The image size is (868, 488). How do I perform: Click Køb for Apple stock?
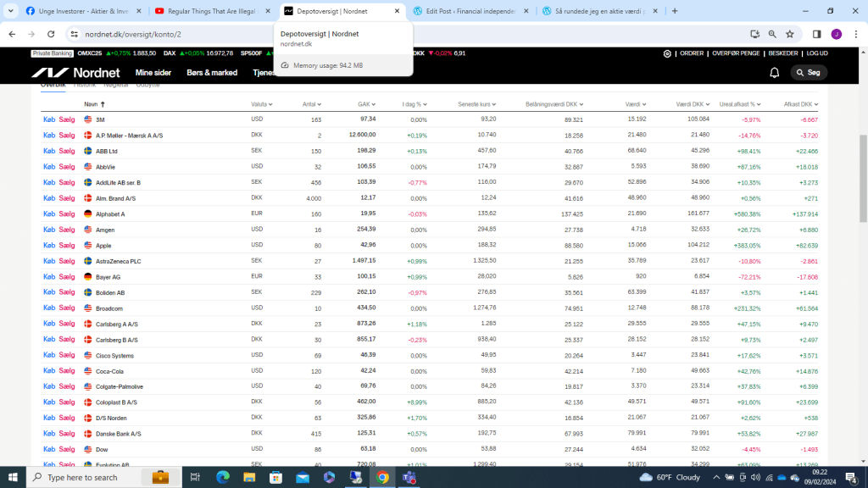coord(49,246)
